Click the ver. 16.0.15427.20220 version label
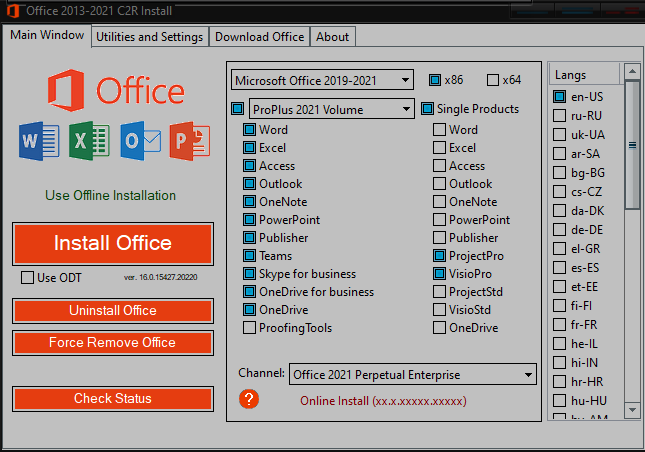This screenshot has height=452, width=645. [x=160, y=278]
